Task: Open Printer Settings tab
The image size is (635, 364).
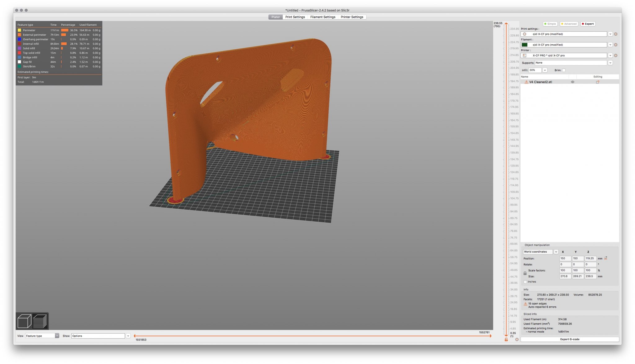Action: click(352, 17)
